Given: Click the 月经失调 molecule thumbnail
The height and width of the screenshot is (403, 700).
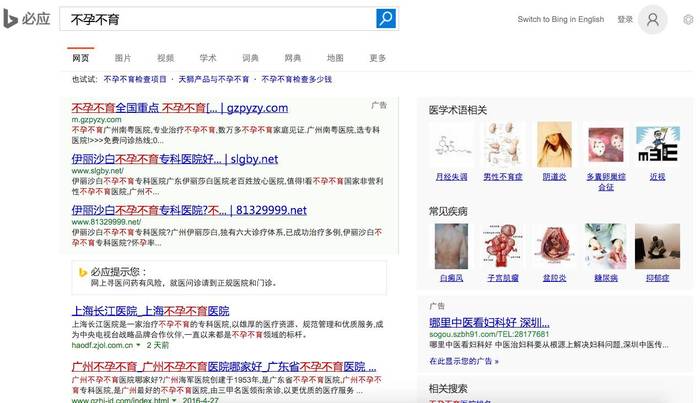Looking at the screenshot, I should tap(451, 144).
